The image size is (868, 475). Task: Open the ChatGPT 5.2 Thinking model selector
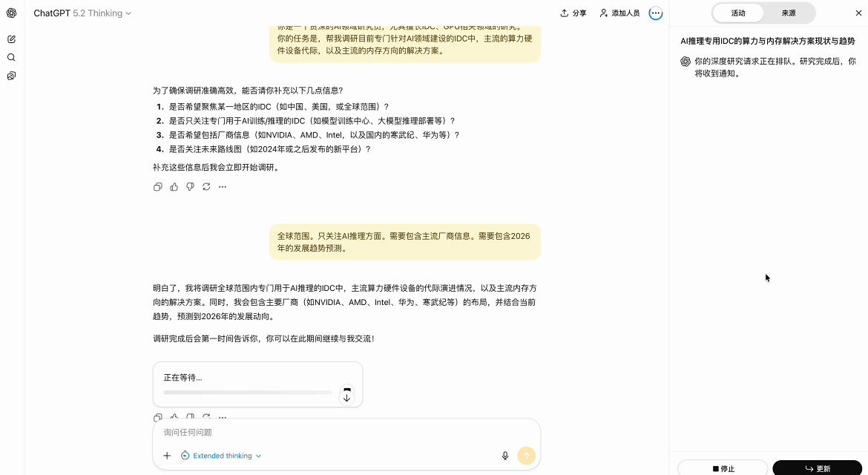click(82, 13)
